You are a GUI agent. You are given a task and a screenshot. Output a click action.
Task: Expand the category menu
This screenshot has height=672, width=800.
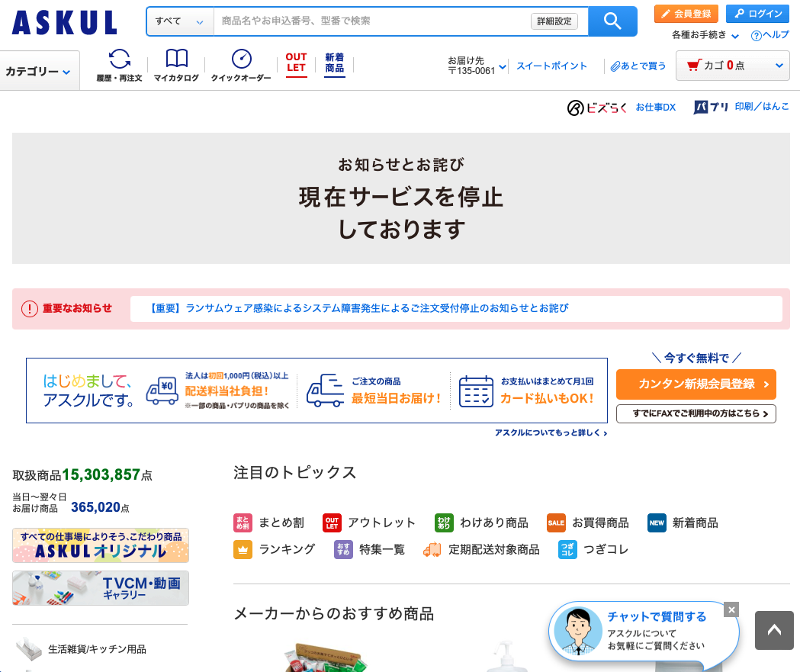tap(39, 72)
